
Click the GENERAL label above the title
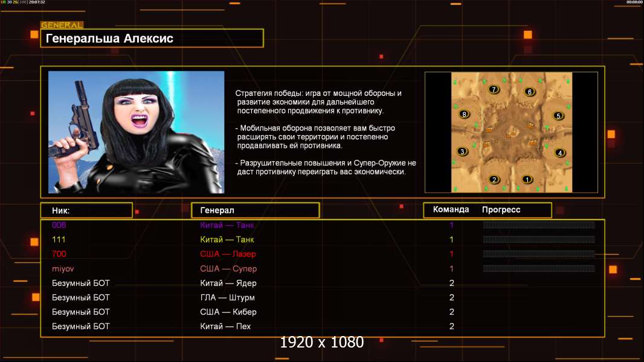click(x=62, y=25)
